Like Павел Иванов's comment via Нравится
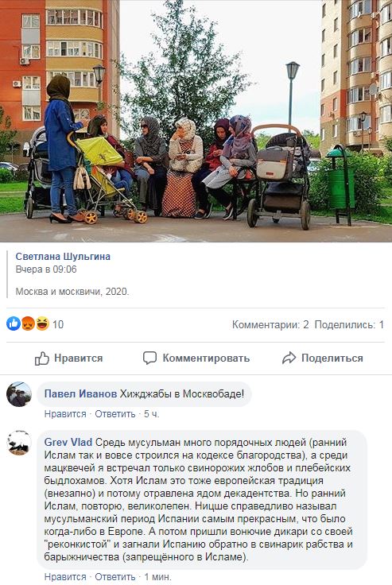The height and width of the screenshot is (585, 392). (65, 414)
